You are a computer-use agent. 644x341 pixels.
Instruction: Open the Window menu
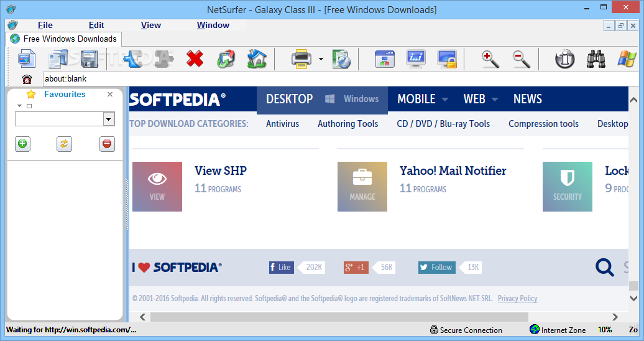point(213,25)
